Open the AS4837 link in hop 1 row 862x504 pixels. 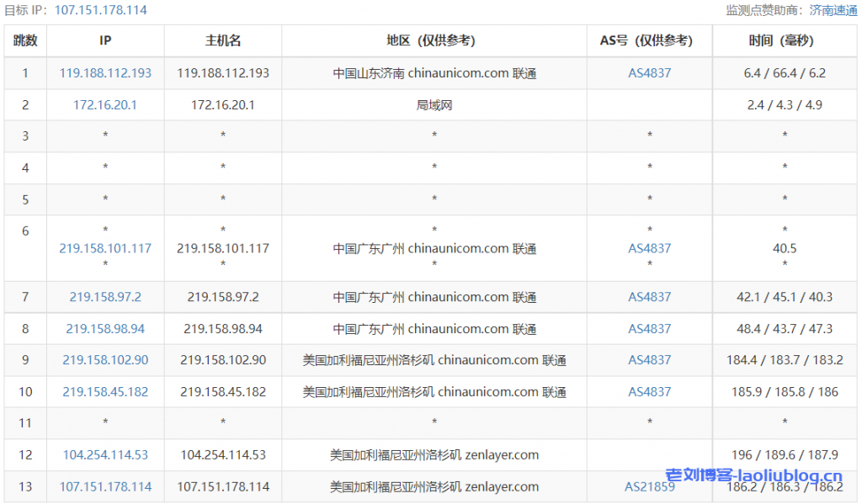(649, 73)
